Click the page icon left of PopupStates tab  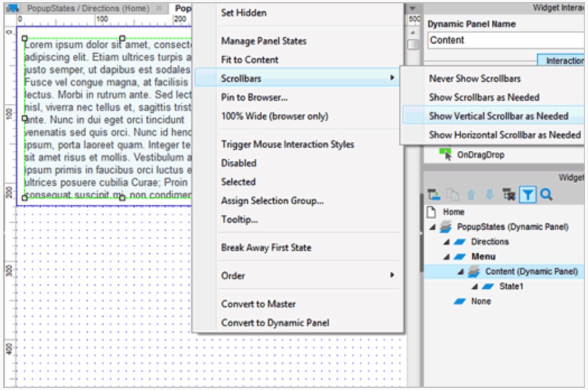click(13, 8)
